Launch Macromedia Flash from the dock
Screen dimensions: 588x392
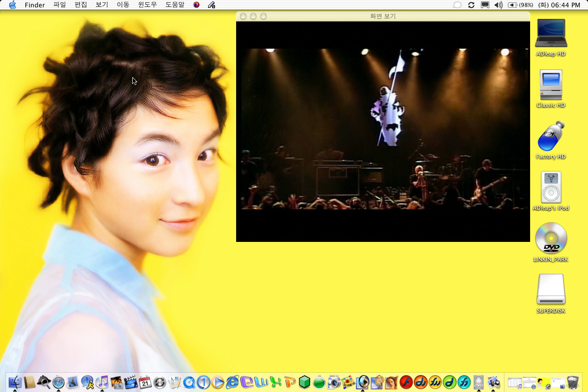point(406,382)
